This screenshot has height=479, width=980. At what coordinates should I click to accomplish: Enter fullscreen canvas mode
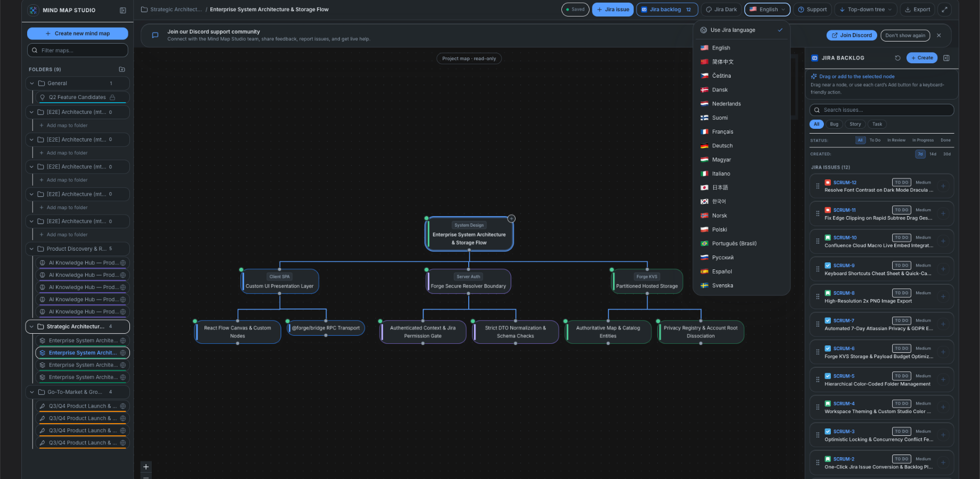coord(944,10)
